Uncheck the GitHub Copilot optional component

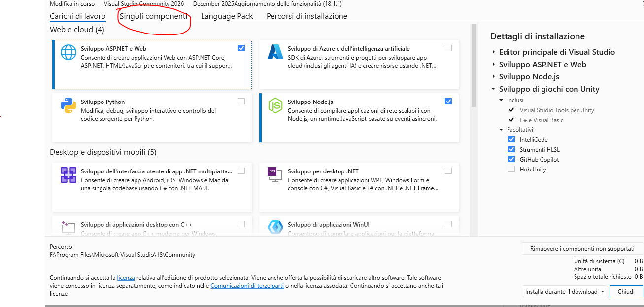511,159
